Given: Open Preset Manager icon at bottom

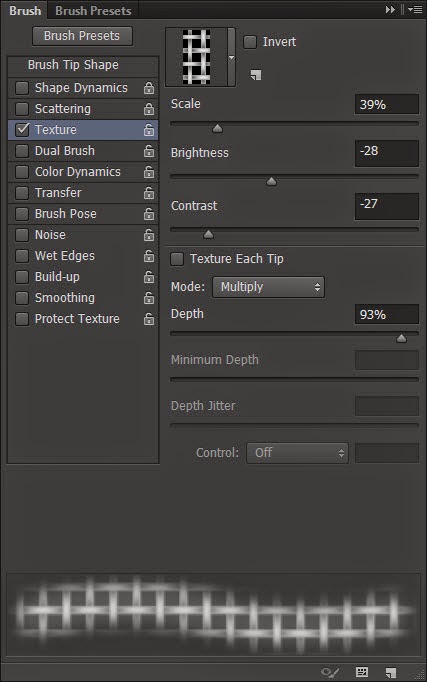Looking at the screenshot, I should [362, 672].
